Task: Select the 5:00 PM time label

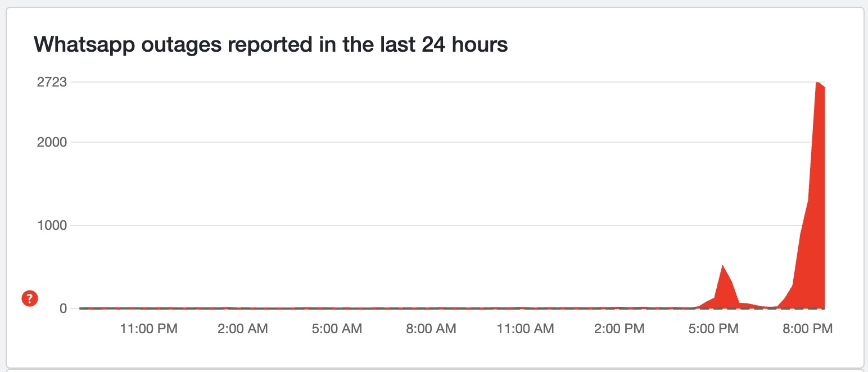Action: point(713,329)
